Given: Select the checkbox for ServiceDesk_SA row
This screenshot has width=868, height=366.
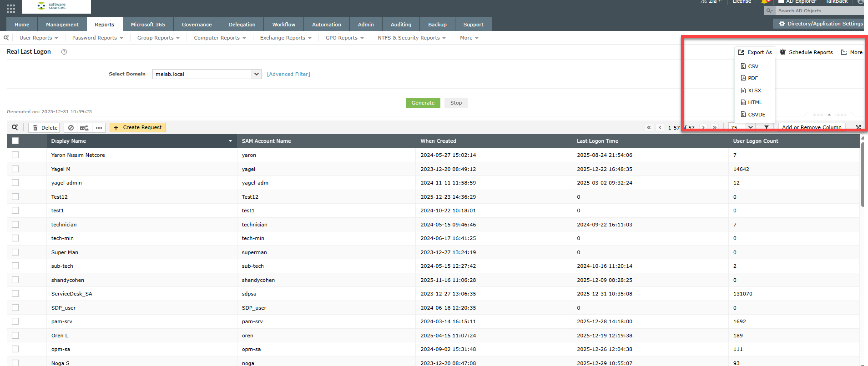Looking at the screenshot, I should tap(15, 294).
